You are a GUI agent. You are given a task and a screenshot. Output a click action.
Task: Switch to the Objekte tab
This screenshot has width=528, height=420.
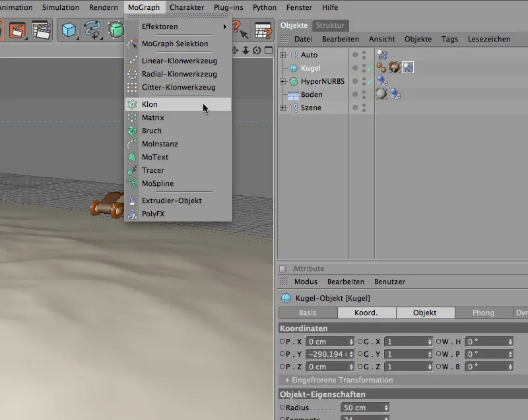point(294,25)
